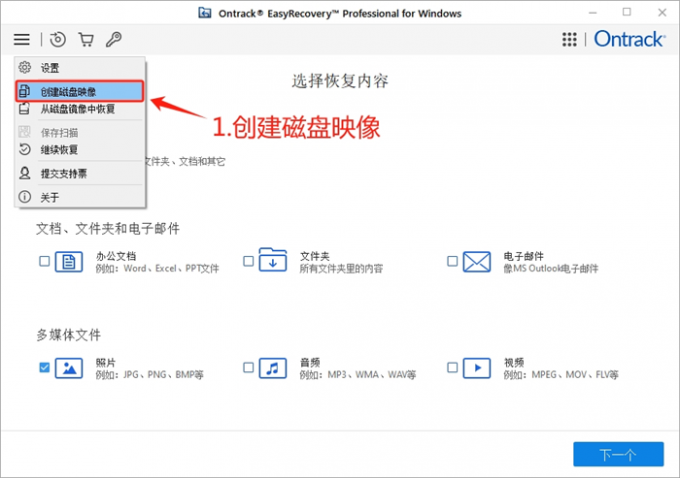Click the 继续恢复 clock icon
This screenshot has height=478, width=680.
point(25,149)
